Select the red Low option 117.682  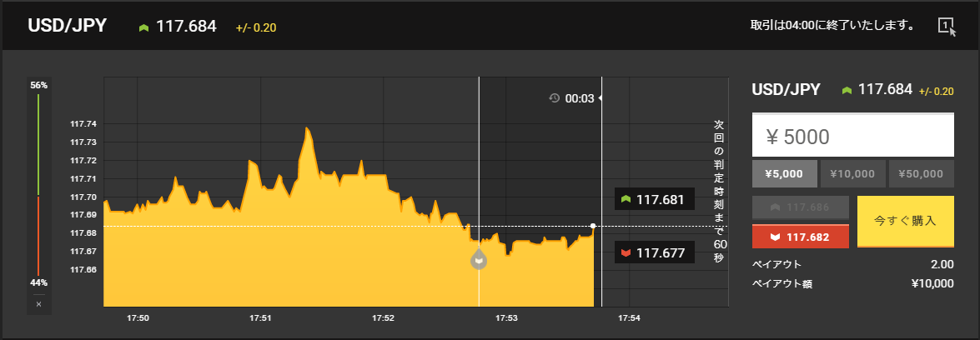[x=801, y=237]
